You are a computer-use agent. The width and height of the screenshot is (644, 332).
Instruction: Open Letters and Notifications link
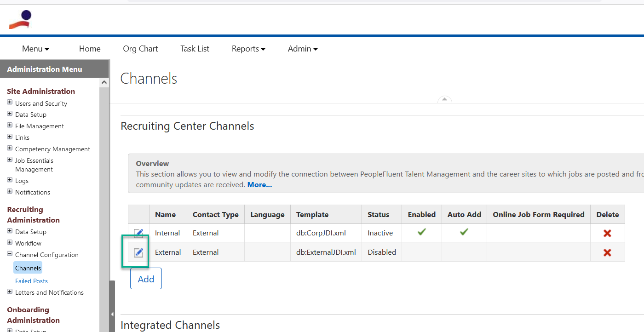[x=49, y=292]
